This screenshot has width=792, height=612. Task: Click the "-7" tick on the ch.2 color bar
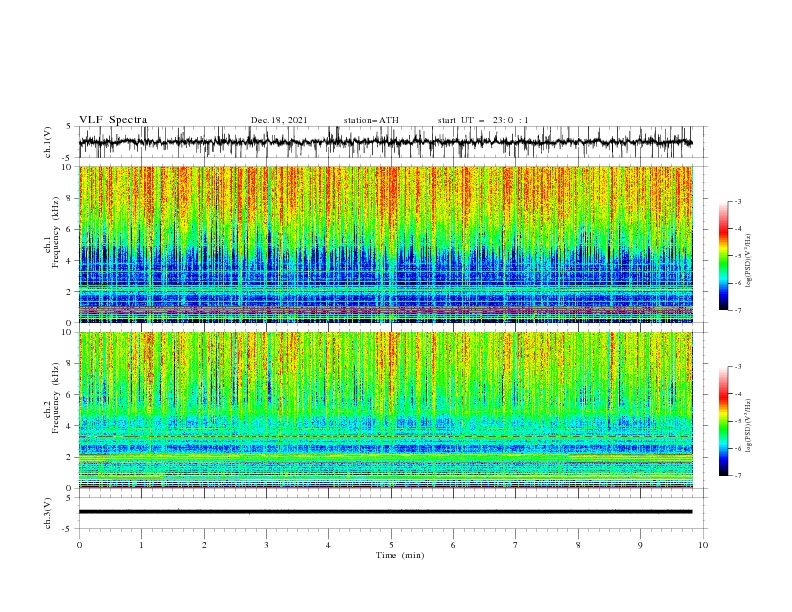737,475
